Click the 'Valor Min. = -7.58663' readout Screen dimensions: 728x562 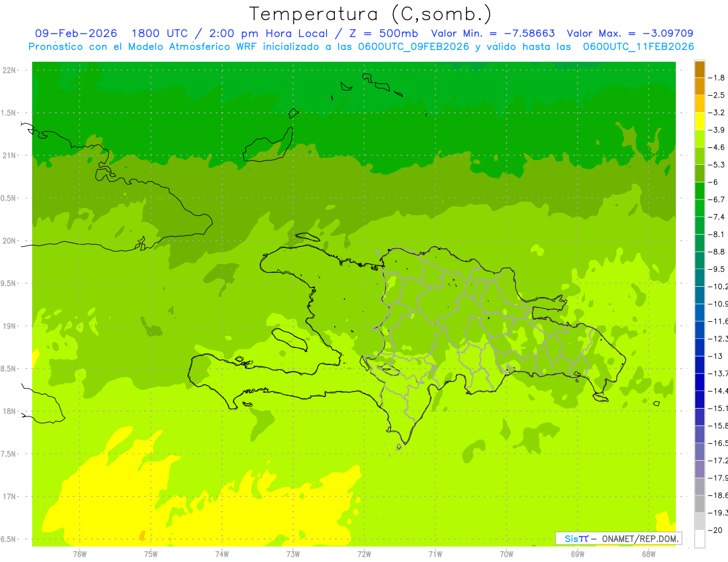coord(493,33)
